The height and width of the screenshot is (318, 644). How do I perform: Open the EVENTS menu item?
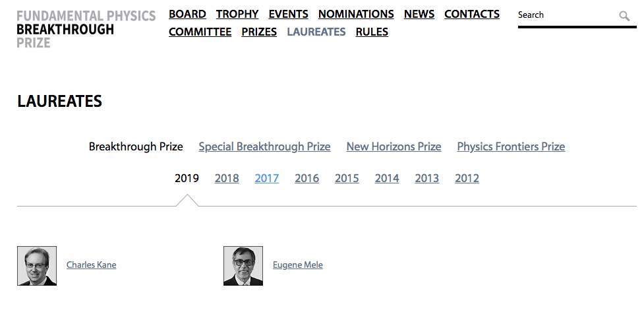click(288, 14)
